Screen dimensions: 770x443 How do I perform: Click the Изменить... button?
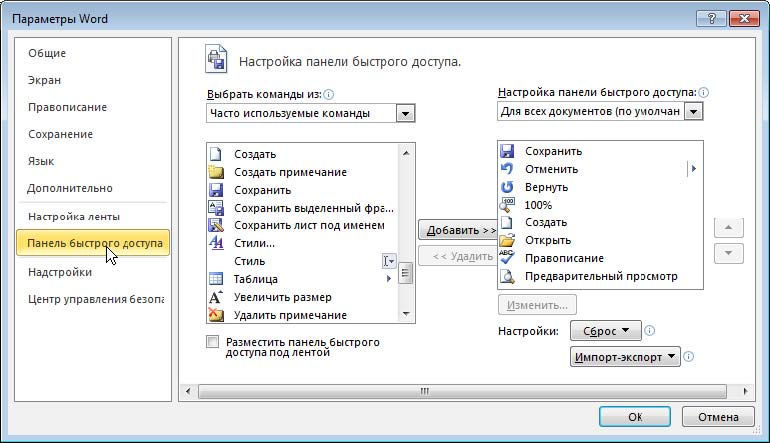[537, 305]
